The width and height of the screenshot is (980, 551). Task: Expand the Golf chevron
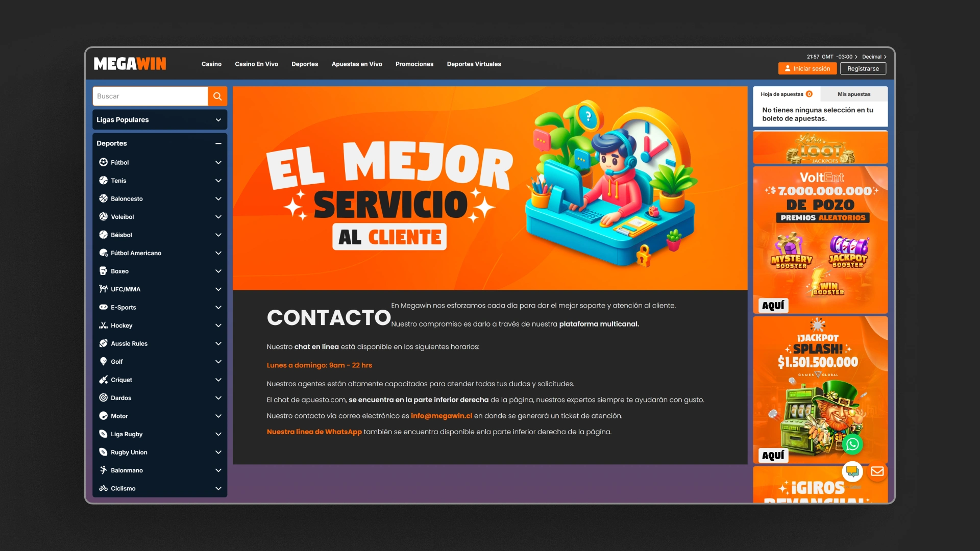(x=218, y=362)
